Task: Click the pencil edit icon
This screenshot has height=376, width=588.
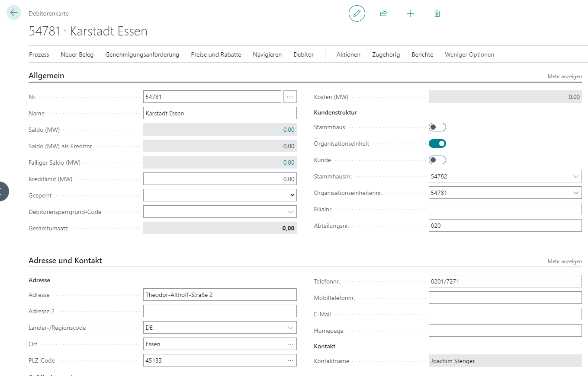Action: [357, 13]
